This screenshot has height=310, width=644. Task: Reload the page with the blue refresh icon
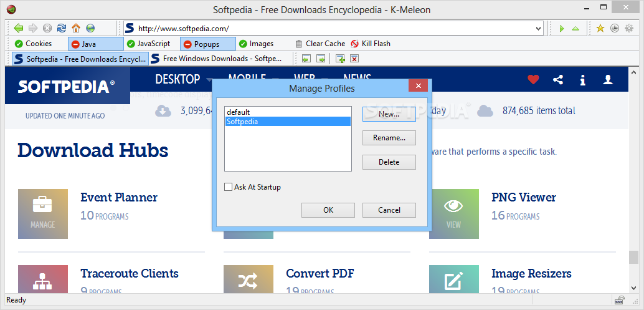tap(62, 28)
